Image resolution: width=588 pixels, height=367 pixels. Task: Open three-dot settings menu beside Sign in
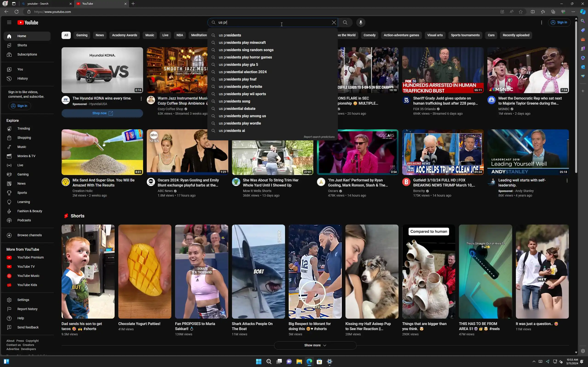tap(541, 22)
